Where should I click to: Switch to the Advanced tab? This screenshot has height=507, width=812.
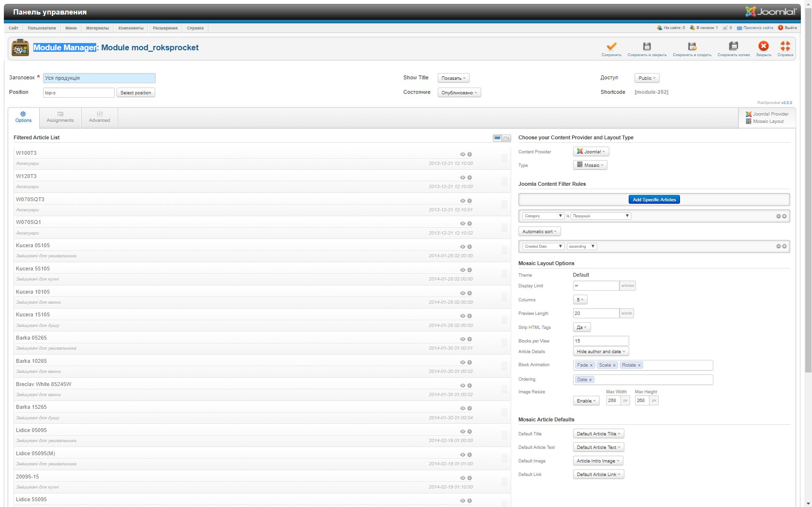point(99,118)
